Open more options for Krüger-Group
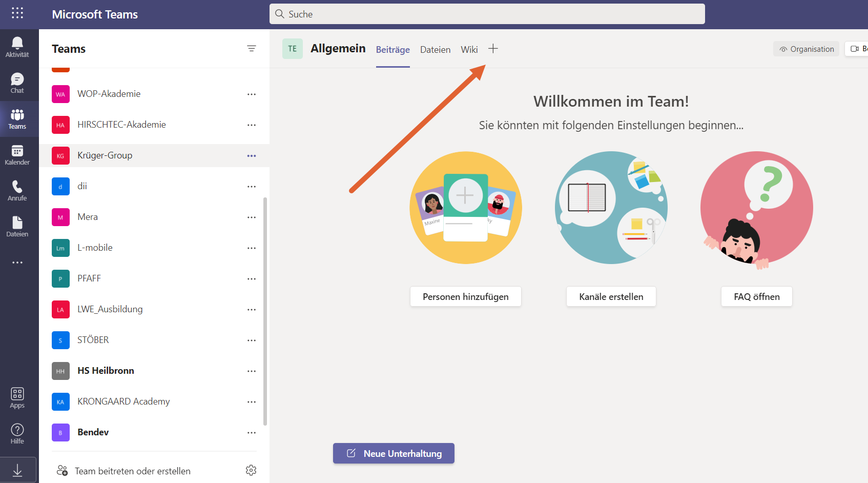Screen dimensions: 868x483 point(252,156)
